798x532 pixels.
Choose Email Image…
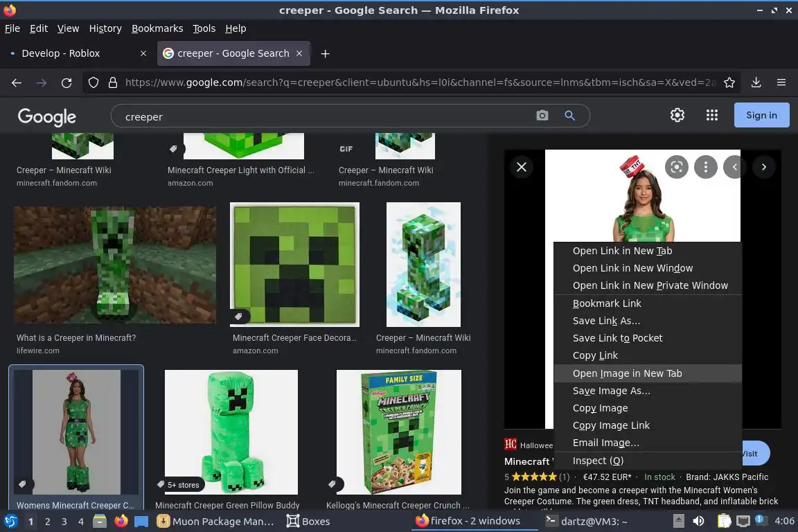(648, 443)
